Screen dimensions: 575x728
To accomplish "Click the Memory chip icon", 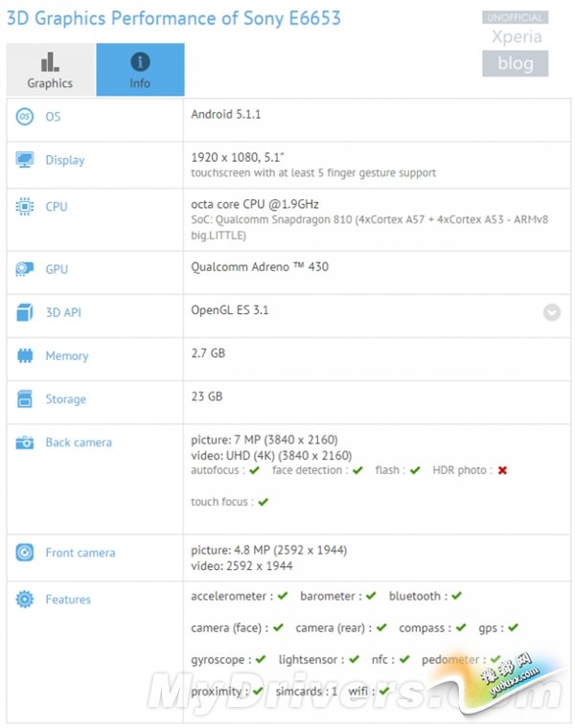I will pyautogui.click(x=25, y=355).
